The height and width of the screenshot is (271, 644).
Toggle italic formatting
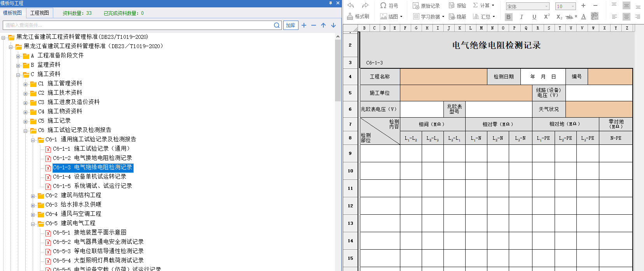(522, 17)
